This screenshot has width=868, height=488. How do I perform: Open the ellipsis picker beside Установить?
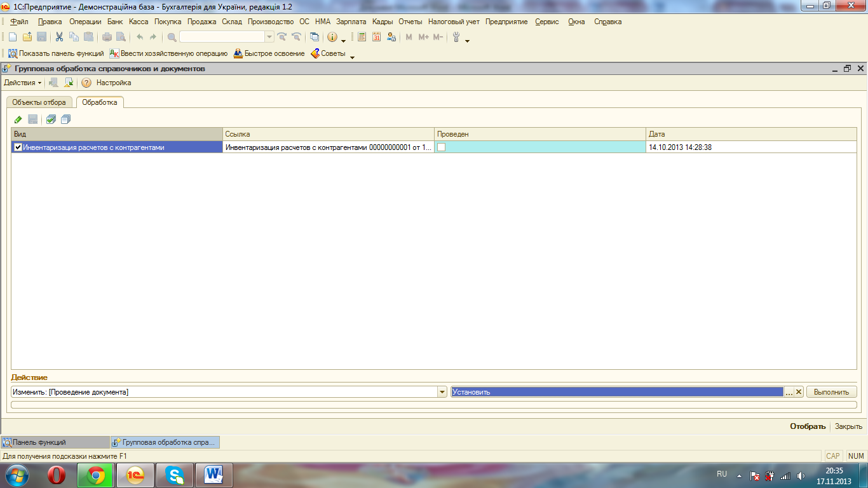pos(789,392)
